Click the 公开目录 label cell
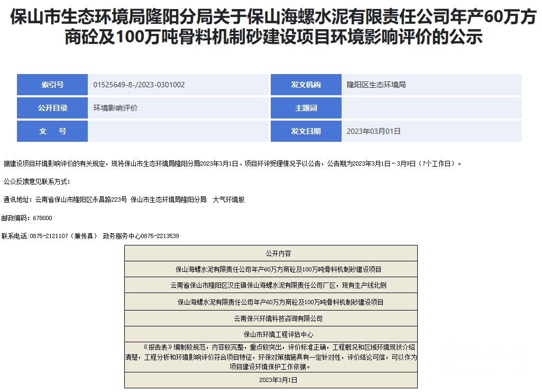Viewport: 542px width, 392px height. tap(52, 108)
